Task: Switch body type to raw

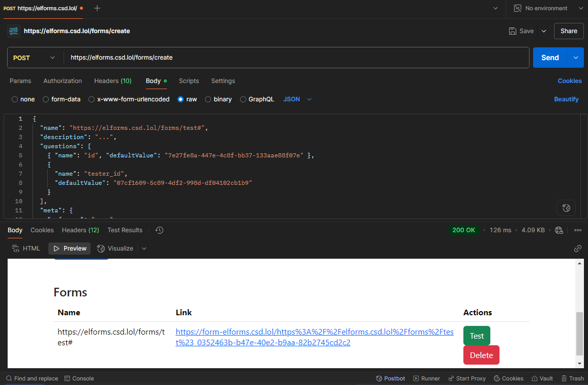Action: coord(187,99)
